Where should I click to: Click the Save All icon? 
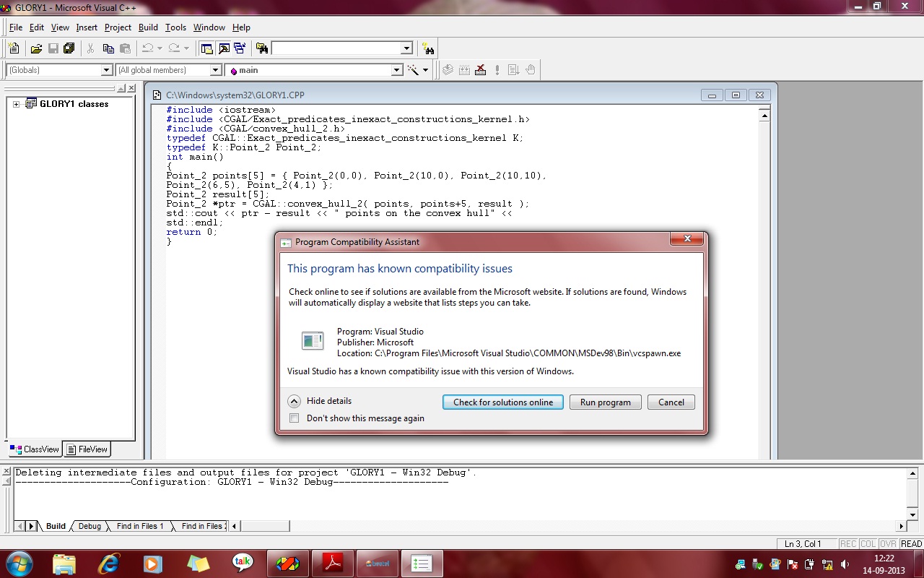pos(69,48)
